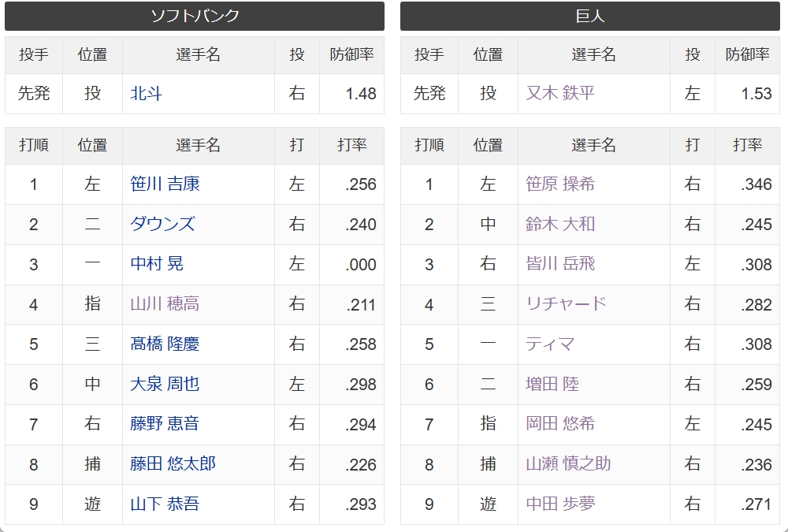Click SoftBank 打順 column header
Viewport: 788px width, 532px height.
pos(34,145)
